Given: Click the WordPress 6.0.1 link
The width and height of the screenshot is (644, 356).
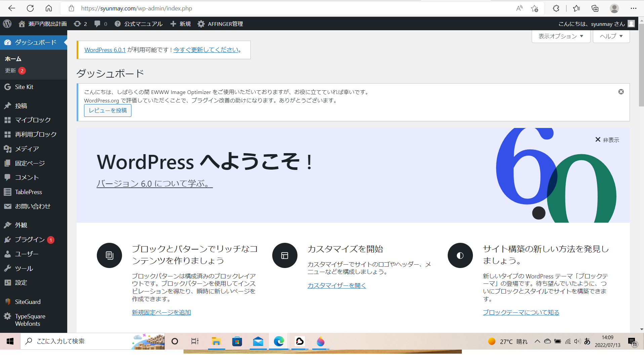Looking at the screenshot, I should click(x=105, y=50).
